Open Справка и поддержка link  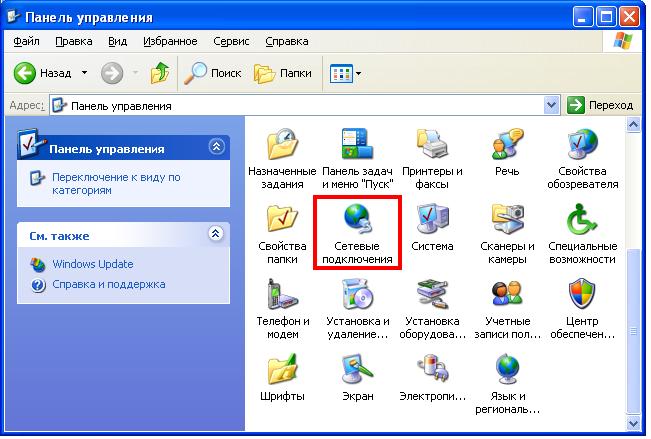click(x=108, y=284)
